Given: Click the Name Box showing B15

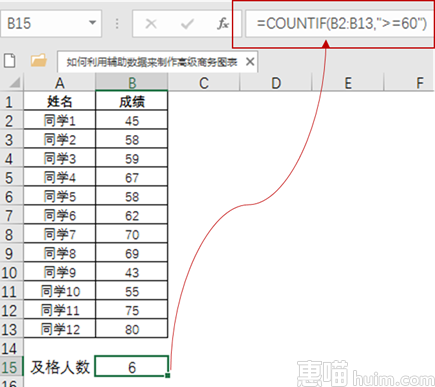Looking at the screenshot, I should point(51,23).
